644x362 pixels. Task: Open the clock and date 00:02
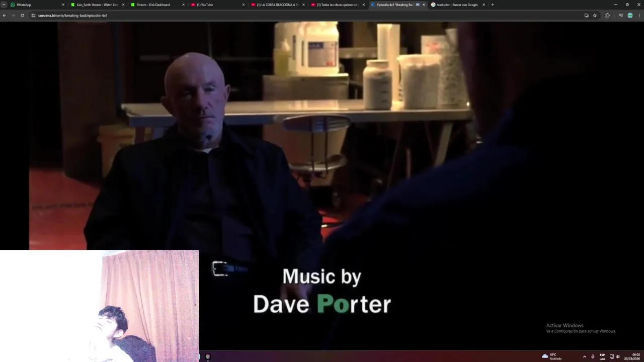point(633,356)
